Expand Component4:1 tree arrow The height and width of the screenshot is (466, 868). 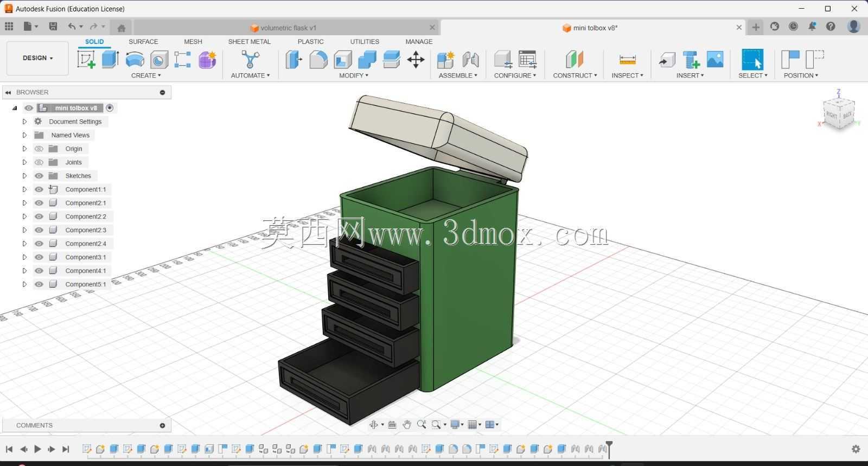click(x=24, y=271)
